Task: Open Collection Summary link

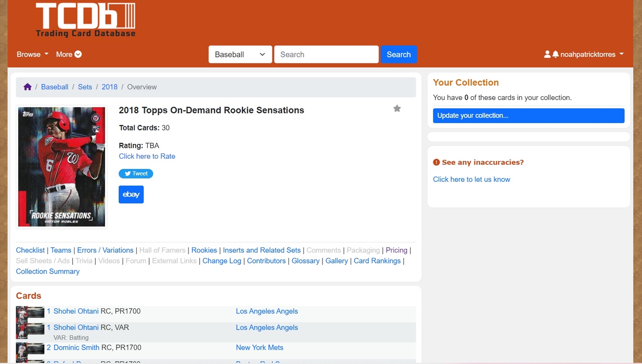Action: click(48, 271)
